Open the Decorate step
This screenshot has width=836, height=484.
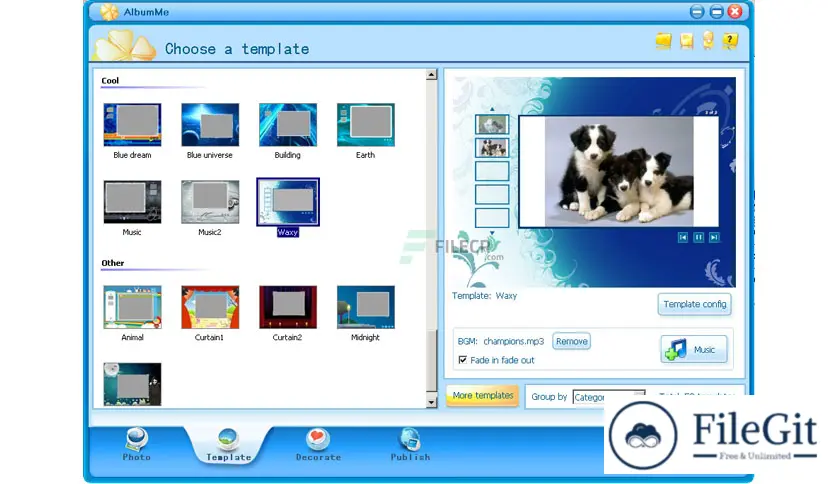click(318, 445)
